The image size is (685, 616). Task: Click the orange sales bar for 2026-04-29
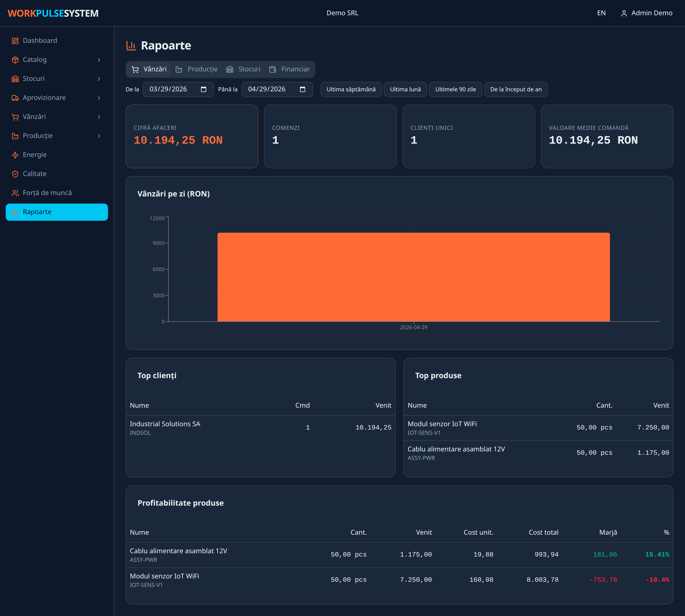click(414, 277)
